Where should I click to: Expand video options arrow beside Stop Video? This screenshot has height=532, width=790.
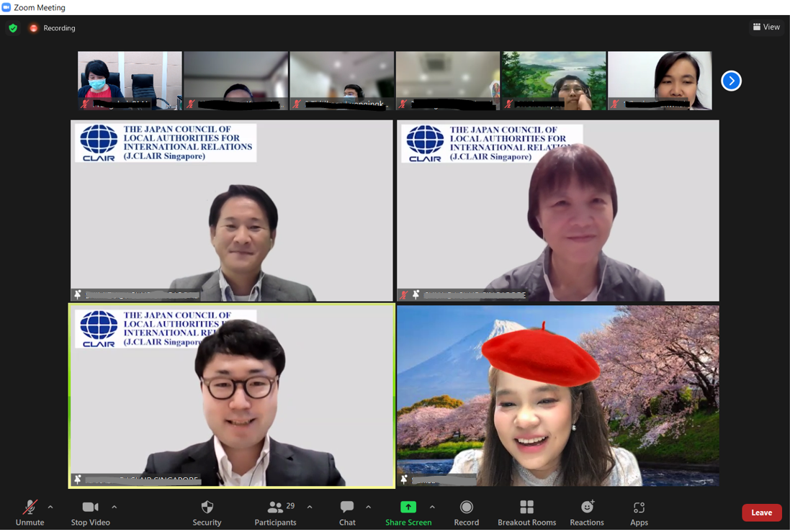pos(115,507)
